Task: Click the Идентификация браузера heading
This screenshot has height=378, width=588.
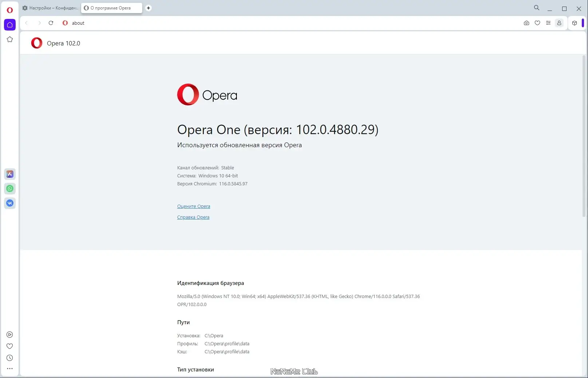Action: coord(211,283)
